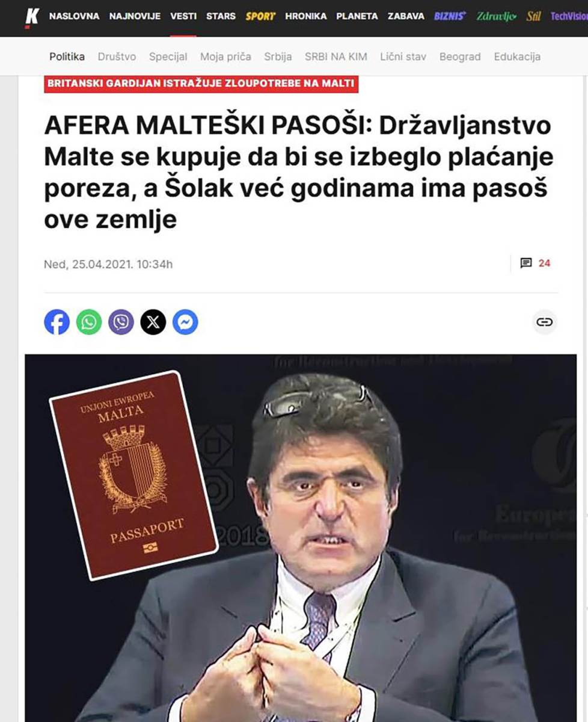Click the red Britanski Gardijan tag label

(x=201, y=84)
